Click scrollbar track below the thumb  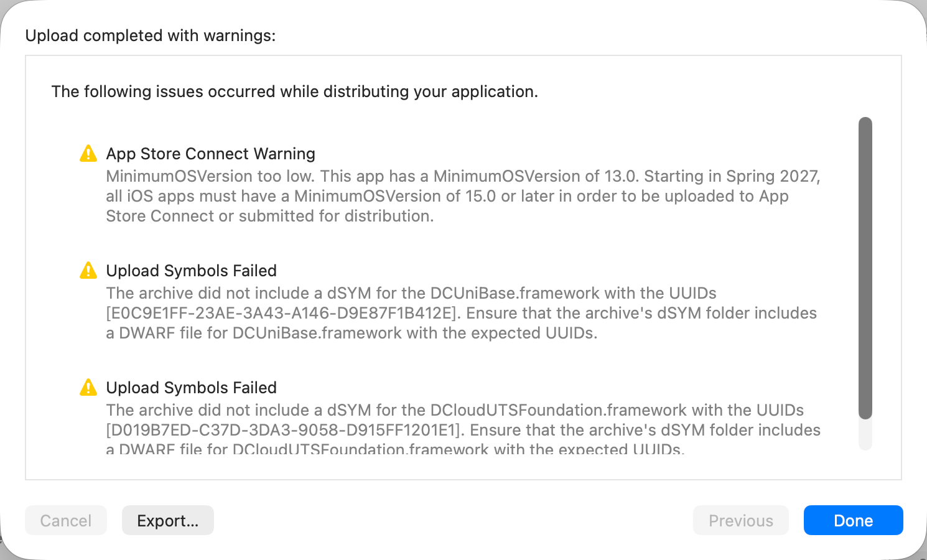(865, 434)
